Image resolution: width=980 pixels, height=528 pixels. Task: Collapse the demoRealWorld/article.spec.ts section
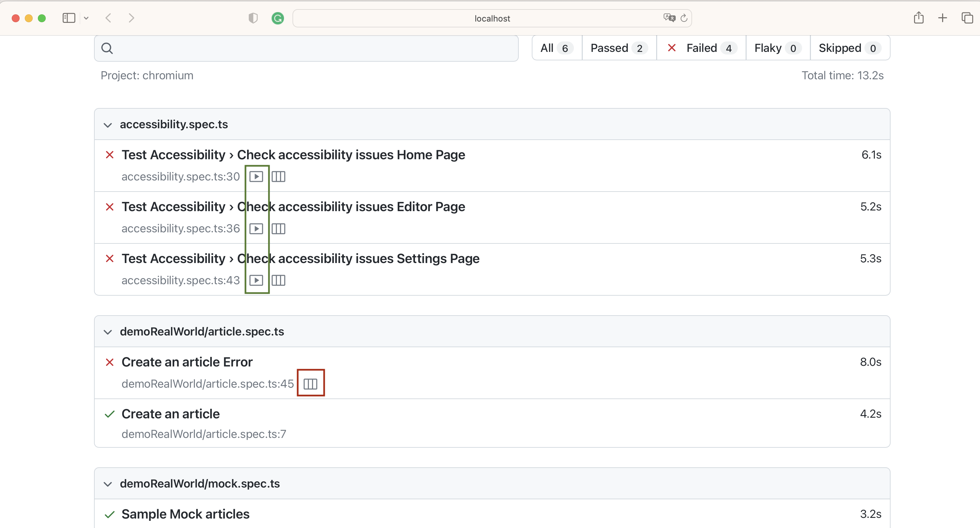click(x=108, y=332)
